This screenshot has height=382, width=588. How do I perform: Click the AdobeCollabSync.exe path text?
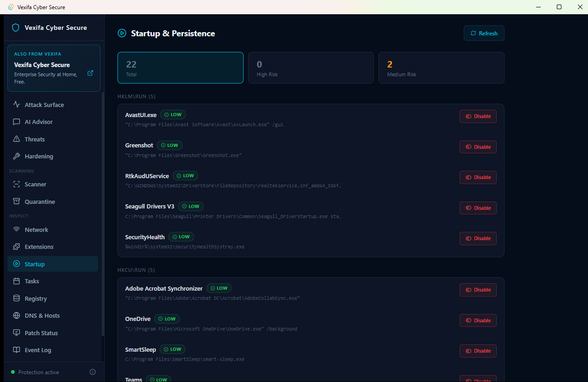coord(212,298)
